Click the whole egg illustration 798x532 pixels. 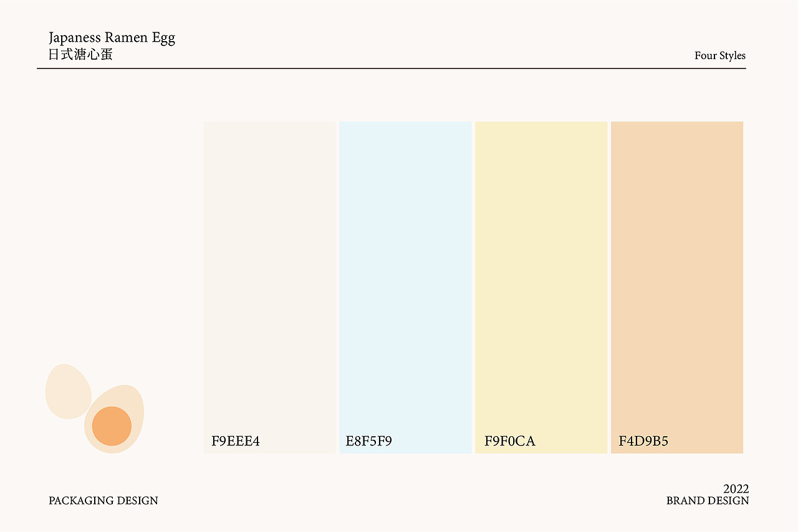(69, 391)
